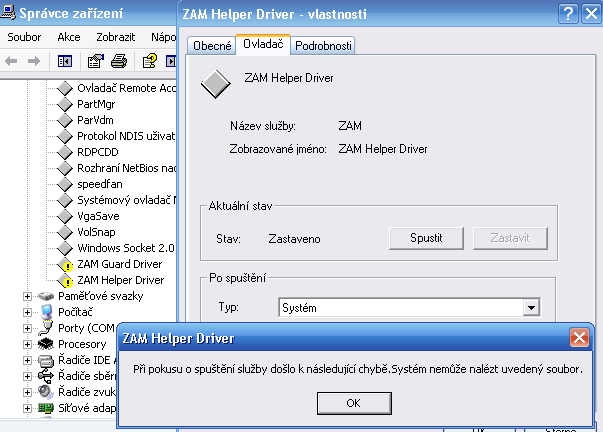Click the large ZAM Helper Driver icon in properties

coord(215,84)
